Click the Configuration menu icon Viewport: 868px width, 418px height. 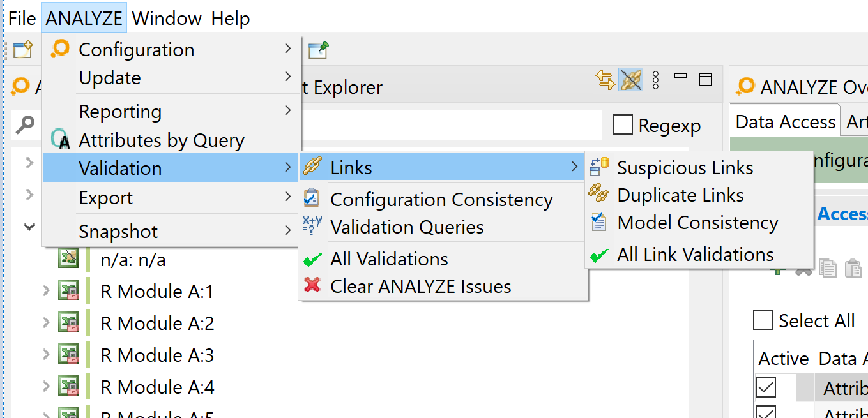pos(60,49)
